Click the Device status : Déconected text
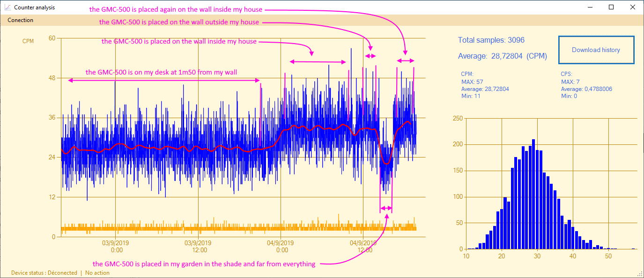The width and height of the screenshot is (644, 278). tap(44, 273)
